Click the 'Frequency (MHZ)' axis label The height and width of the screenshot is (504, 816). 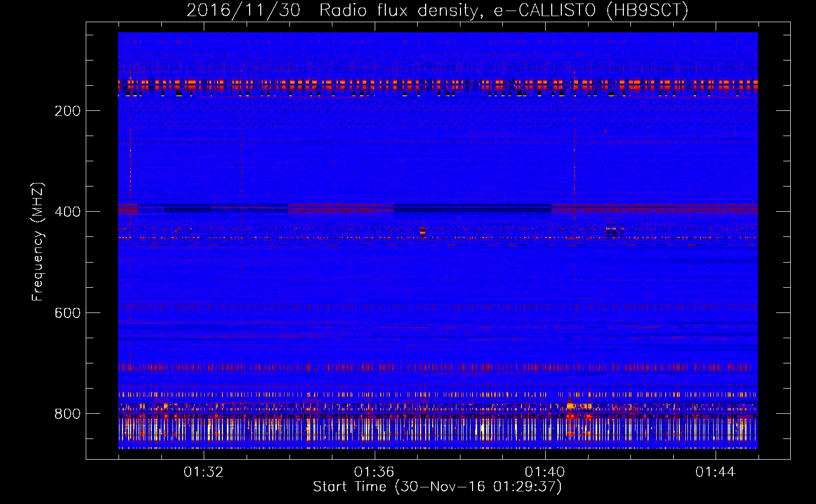[38, 242]
